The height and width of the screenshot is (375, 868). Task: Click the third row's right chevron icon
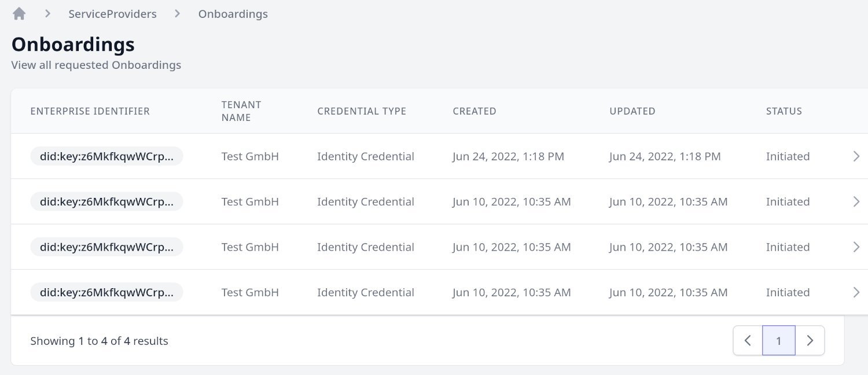(856, 247)
